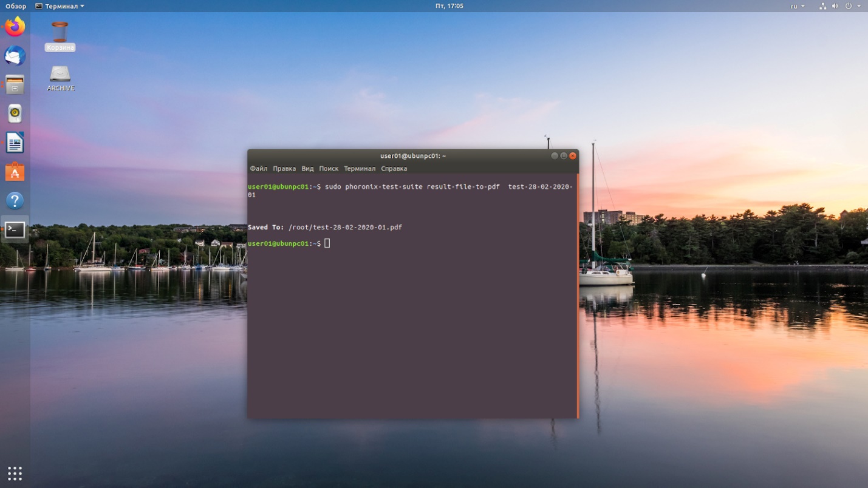Image resolution: width=868 pixels, height=488 pixels.
Task: Open the Files manager dock icon
Action: (x=15, y=84)
